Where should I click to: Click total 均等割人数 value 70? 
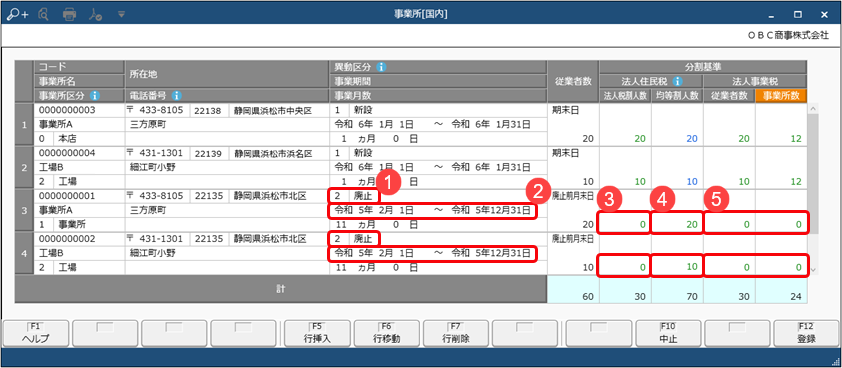pos(677,290)
